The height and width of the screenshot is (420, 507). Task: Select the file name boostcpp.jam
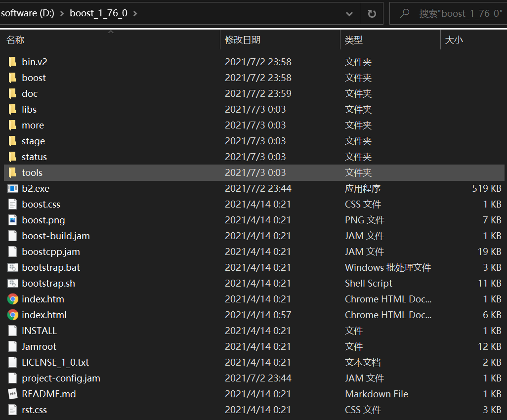[x=51, y=252]
